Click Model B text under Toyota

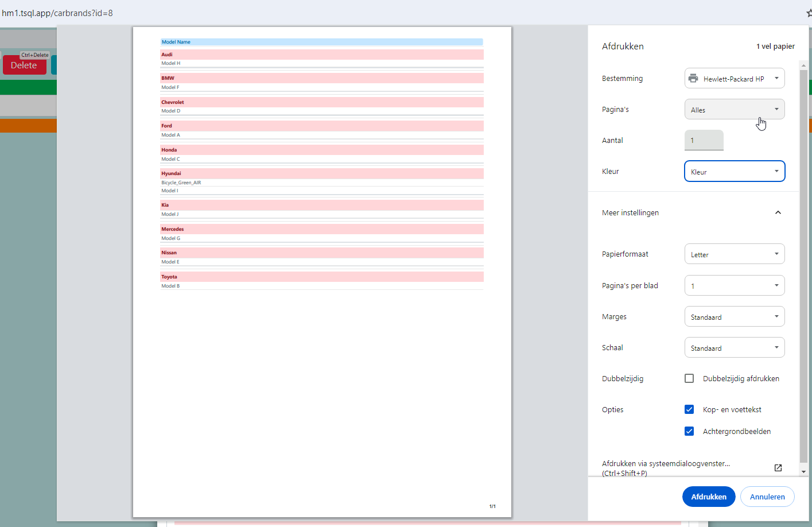click(170, 286)
